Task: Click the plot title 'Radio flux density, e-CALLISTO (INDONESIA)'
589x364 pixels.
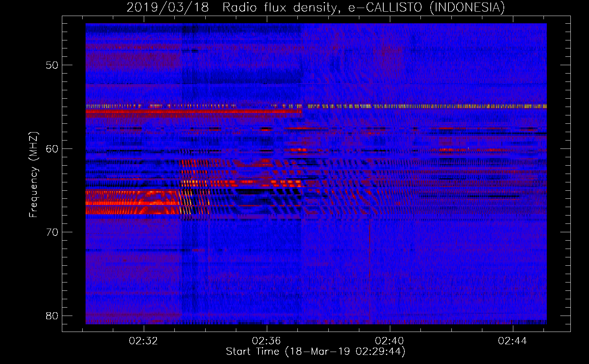Action: click(363, 7)
